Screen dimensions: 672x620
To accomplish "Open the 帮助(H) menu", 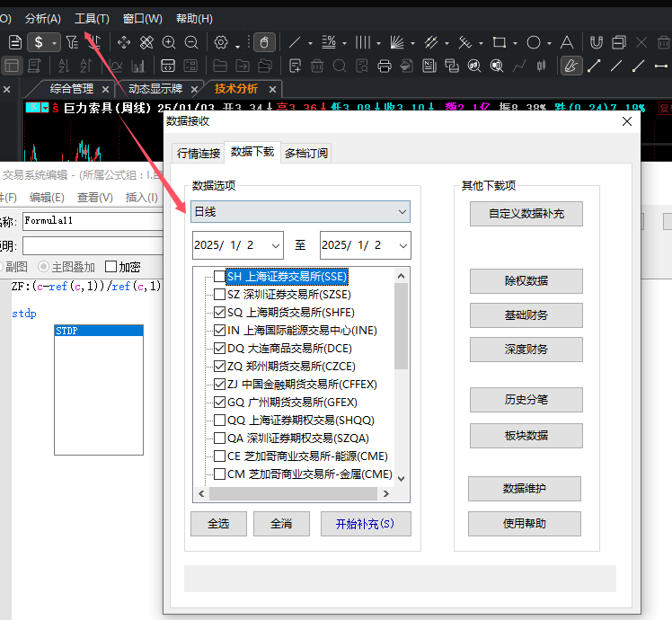I will click(x=194, y=19).
